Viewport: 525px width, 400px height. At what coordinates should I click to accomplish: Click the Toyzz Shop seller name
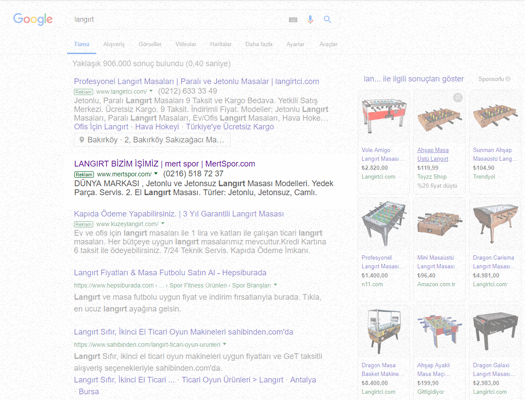pos(432,177)
